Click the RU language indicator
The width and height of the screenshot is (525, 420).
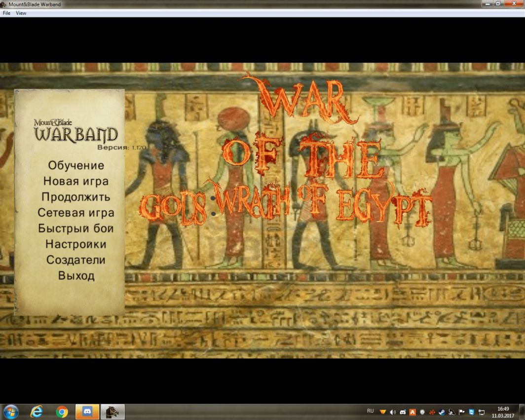(x=371, y=411)
